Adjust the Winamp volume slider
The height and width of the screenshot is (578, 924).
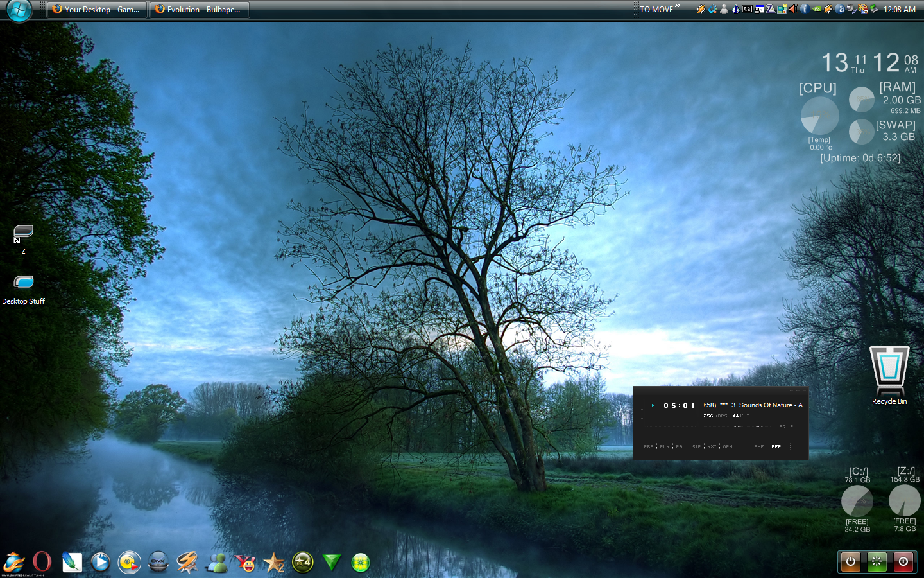point(723,426)
